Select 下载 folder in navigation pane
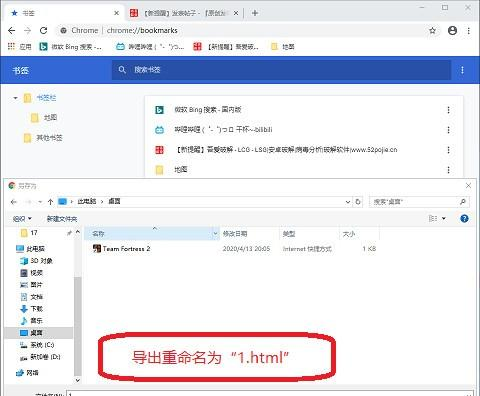This screenshot has height=396, width=480. pyautogui.click(x=32, y=309)
